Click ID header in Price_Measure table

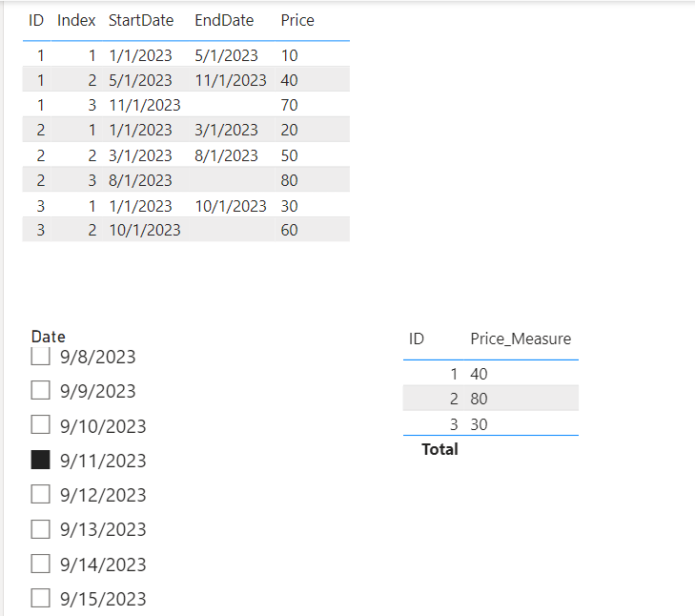coord(417,339)
